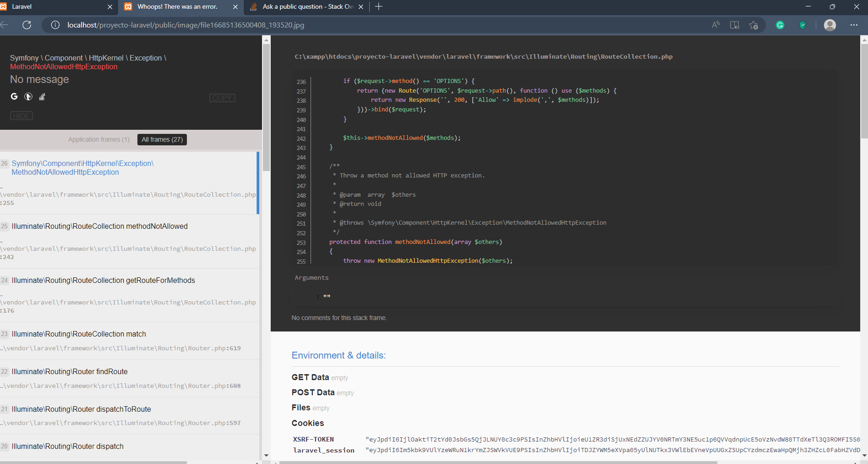Click the HIDE button in error header
This screenshot has height=464, width=868.
(22, 116)
